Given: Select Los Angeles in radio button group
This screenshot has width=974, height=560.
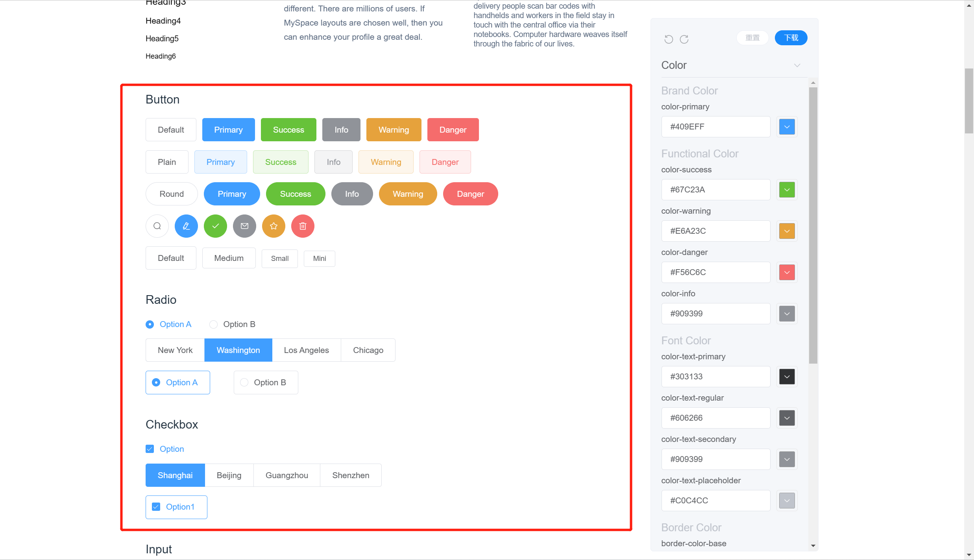Looking at the screenshot, I should tap(306, 350).
